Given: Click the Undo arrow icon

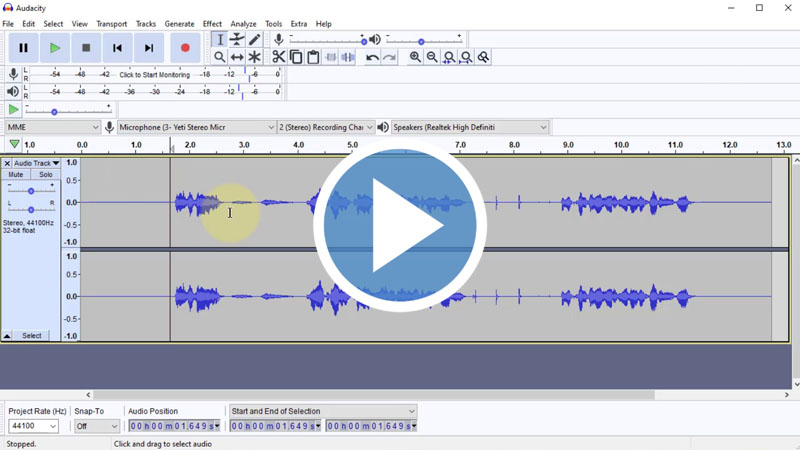Looking at the screenshot, I should click(372, 58).
